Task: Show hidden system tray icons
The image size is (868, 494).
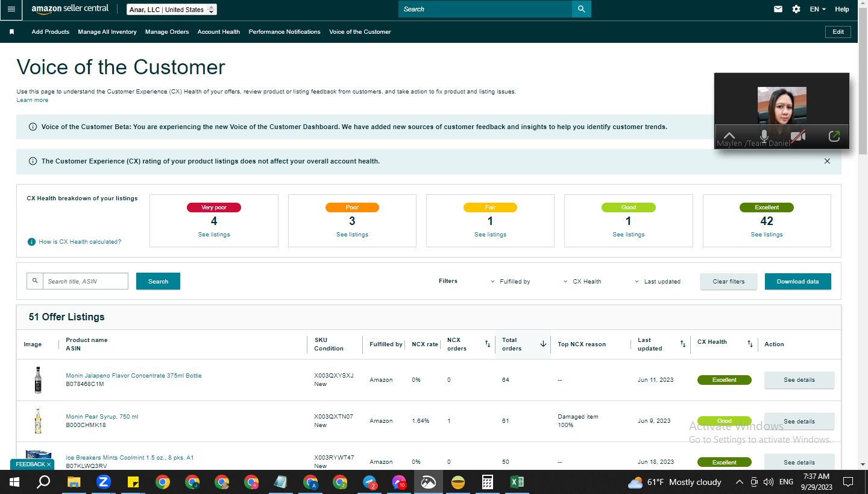Action: [740, 482]
